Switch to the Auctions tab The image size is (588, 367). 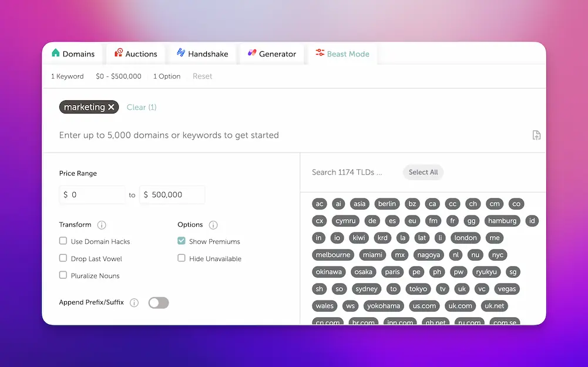pyautogui.click(x=136, y=54)
